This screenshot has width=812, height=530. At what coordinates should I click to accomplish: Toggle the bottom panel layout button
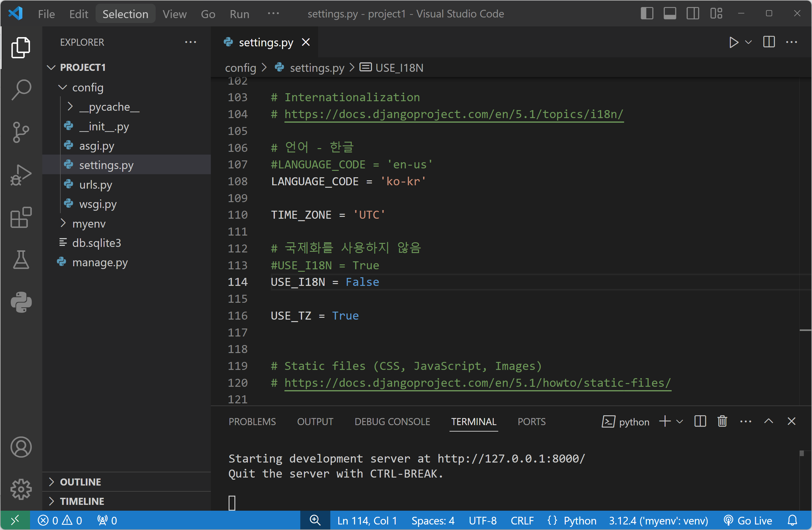[x=670, y=14]
